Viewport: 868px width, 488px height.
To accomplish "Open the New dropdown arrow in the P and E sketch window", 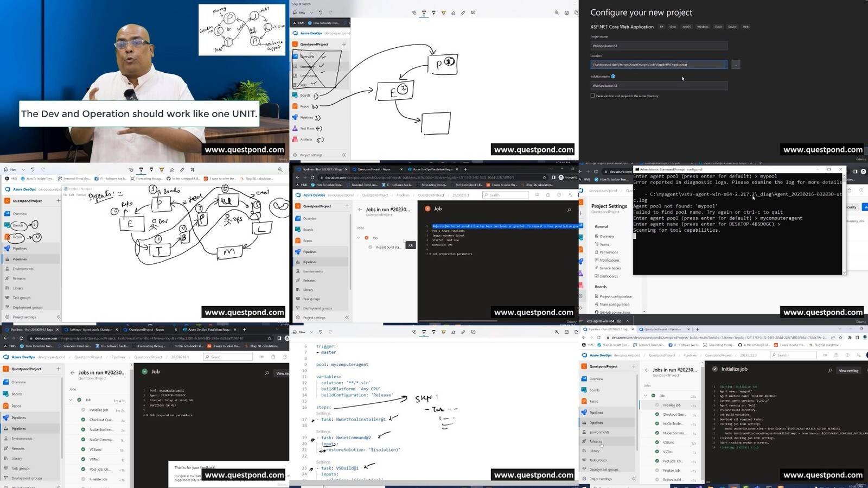I will click(x=311, y=12).
